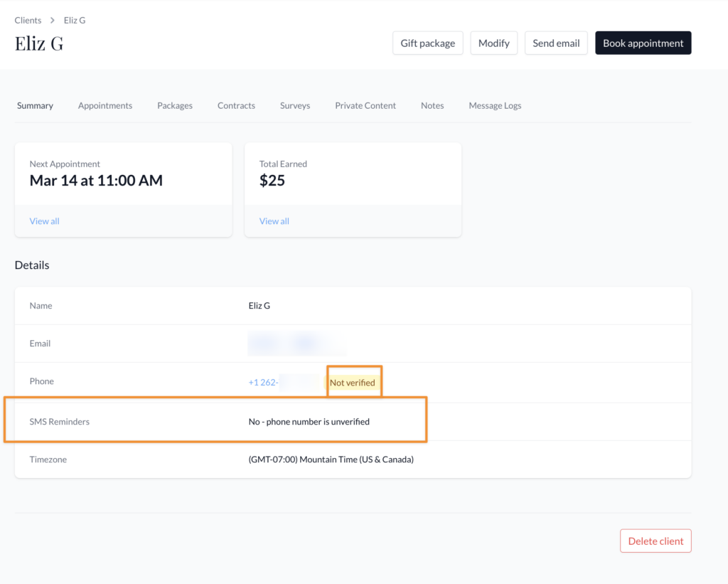This screenshot has width=728, height=584.
Task: Click the Not verified phone badge
Action: point(353,383)
